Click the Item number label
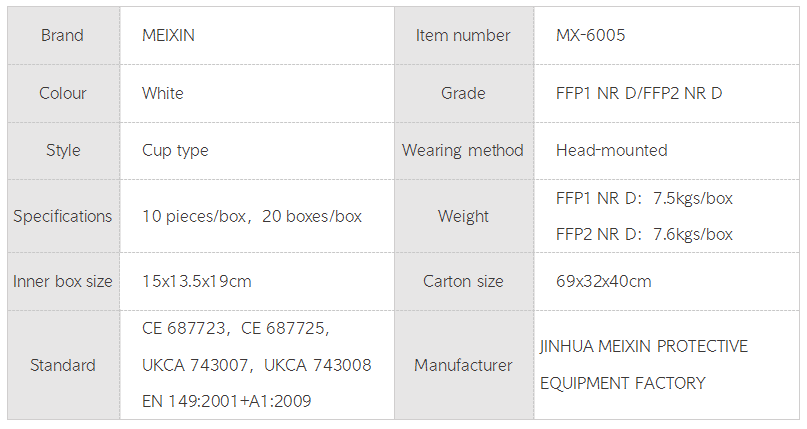 pyautogui.click(x=463, y=36)
